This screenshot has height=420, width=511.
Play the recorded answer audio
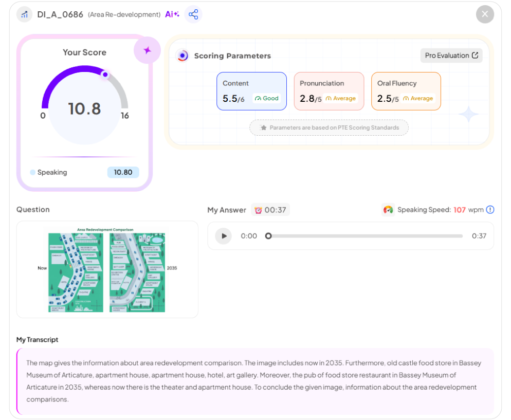224,236
